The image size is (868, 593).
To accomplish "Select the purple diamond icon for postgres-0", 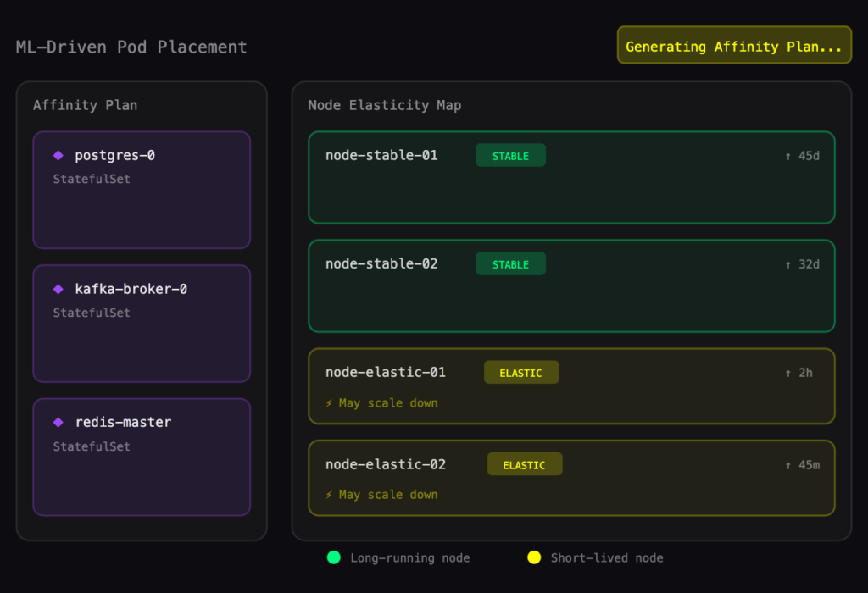I will coord(58,154).
